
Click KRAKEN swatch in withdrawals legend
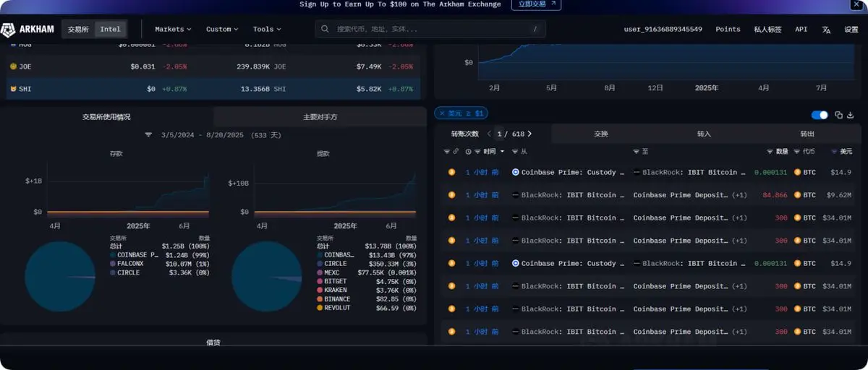319,290
